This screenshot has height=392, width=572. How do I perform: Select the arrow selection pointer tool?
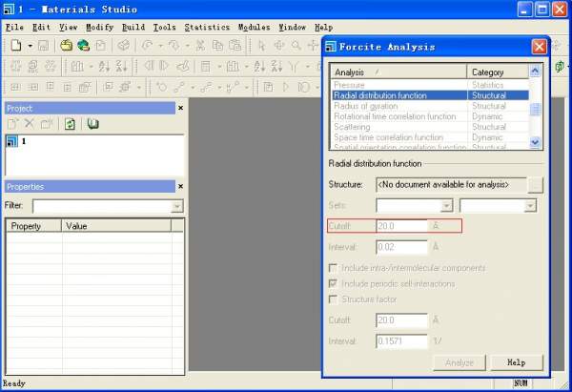261,46
